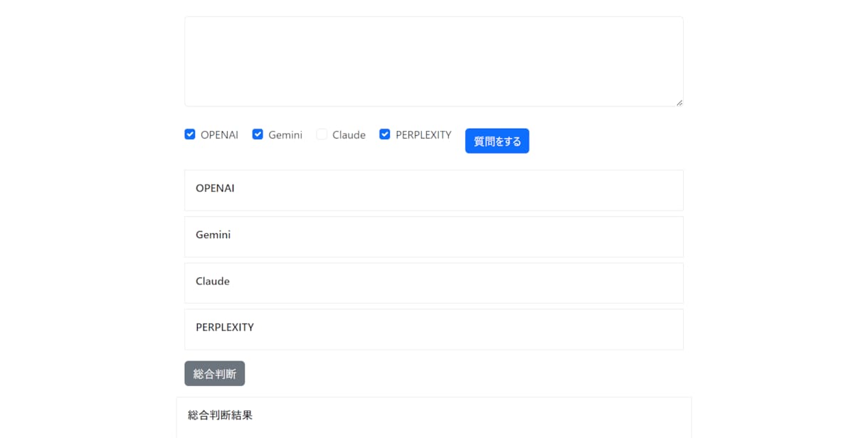Uncheck the PERPLEXITY checkbox
The width and height of the screenshot is (868, 438).
click(x=385, y=134)
